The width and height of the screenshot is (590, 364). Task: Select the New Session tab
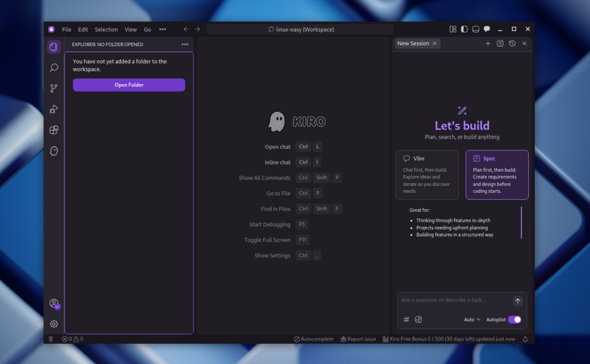(x=414, y=43)
